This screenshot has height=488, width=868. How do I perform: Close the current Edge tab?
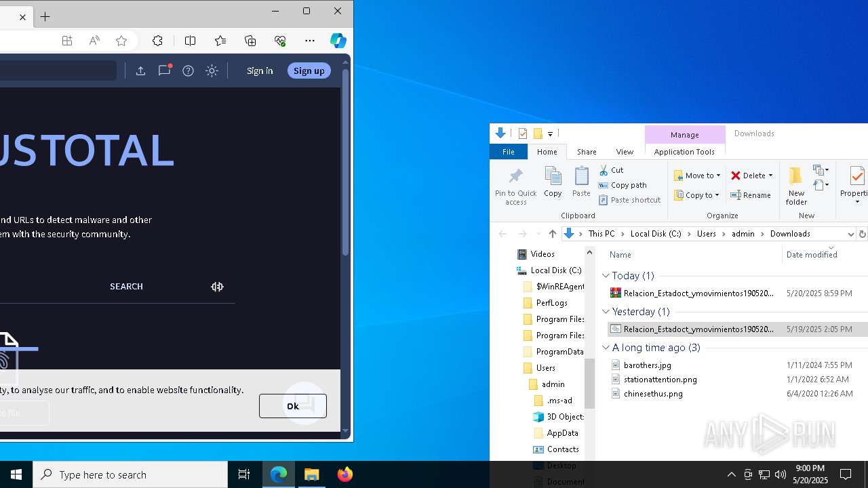22,17
